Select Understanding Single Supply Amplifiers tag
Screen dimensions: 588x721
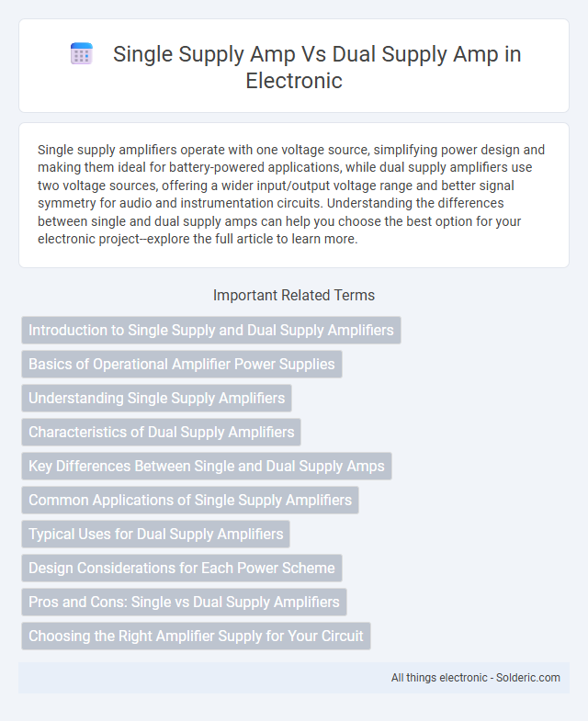(x=156, y=399)
